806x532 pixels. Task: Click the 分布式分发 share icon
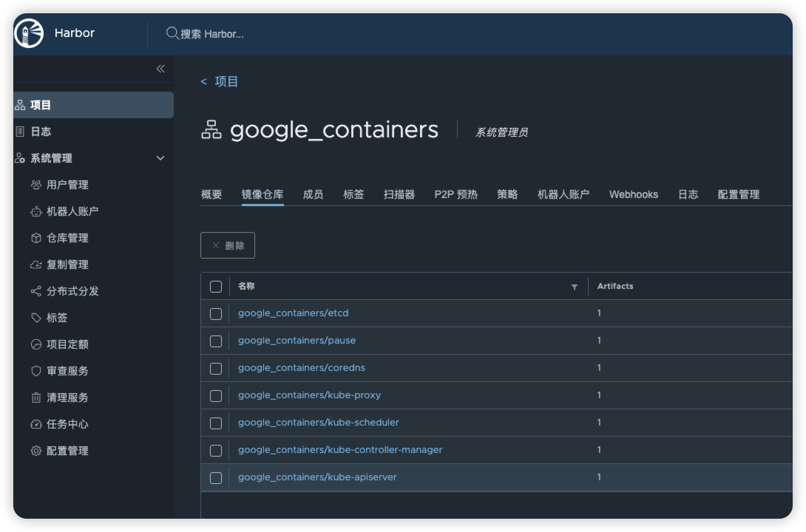pos(36,291)
